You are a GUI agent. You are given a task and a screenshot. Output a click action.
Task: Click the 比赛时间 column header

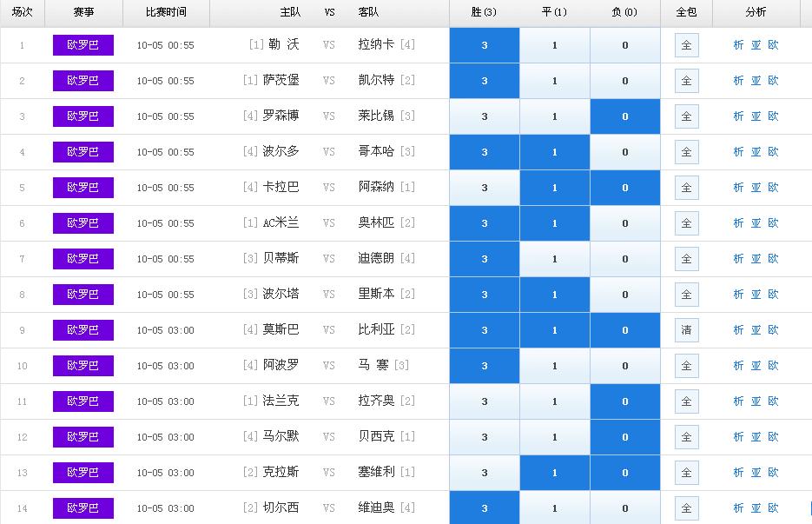pyautogui.click(x=166, y=12)
